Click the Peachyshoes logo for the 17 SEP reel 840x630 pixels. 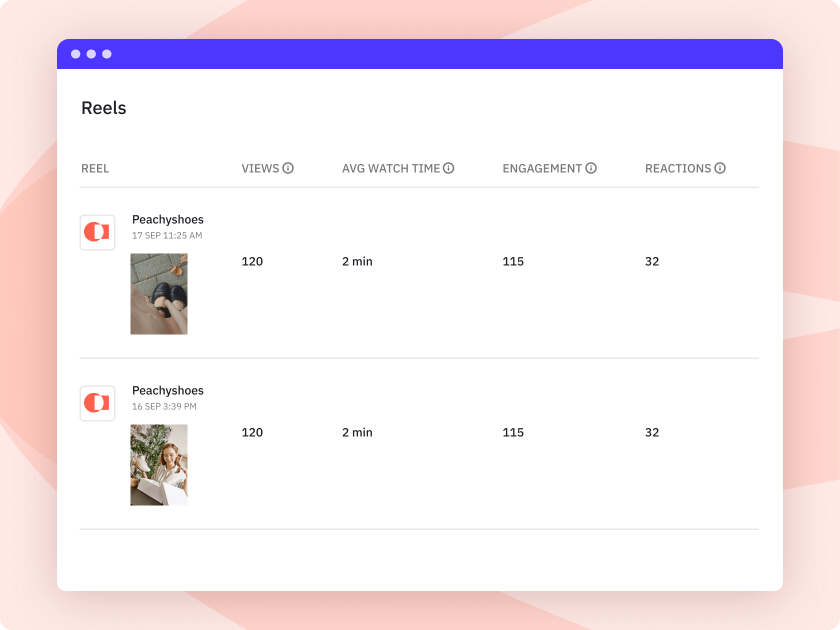[x=97, y=232]
